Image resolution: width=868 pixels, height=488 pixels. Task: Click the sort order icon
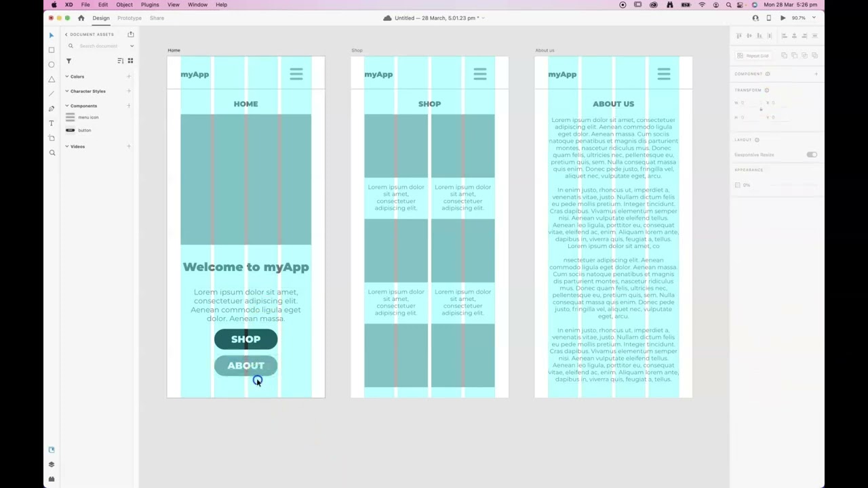click(120, 61)
